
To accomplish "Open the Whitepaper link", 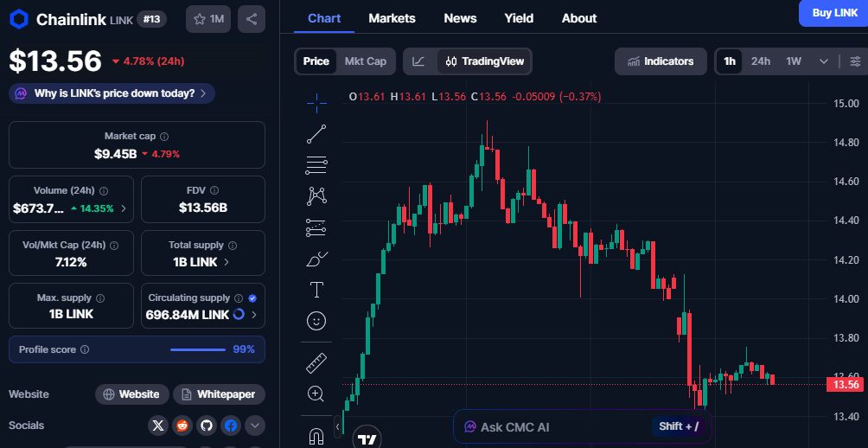I will [219, 394].
